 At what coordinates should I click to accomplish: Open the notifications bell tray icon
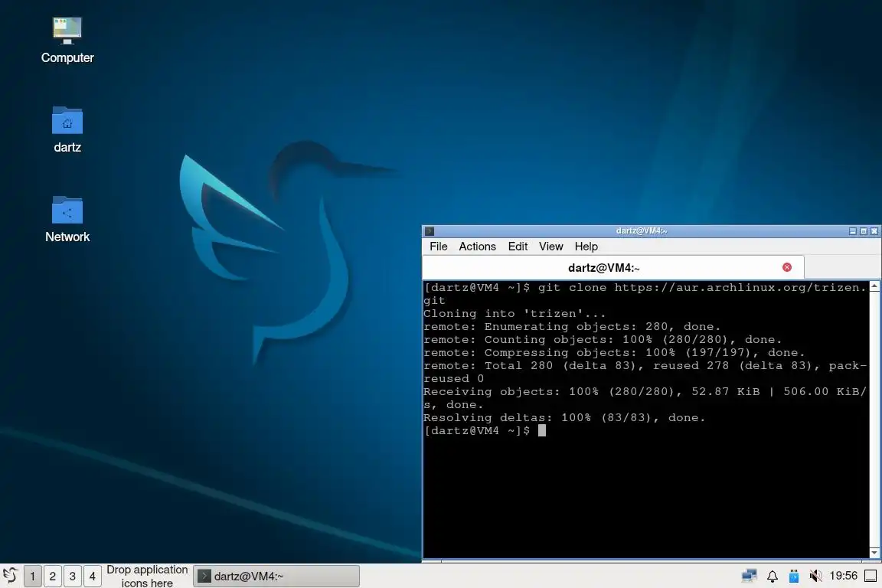click(x=773, y=576)
